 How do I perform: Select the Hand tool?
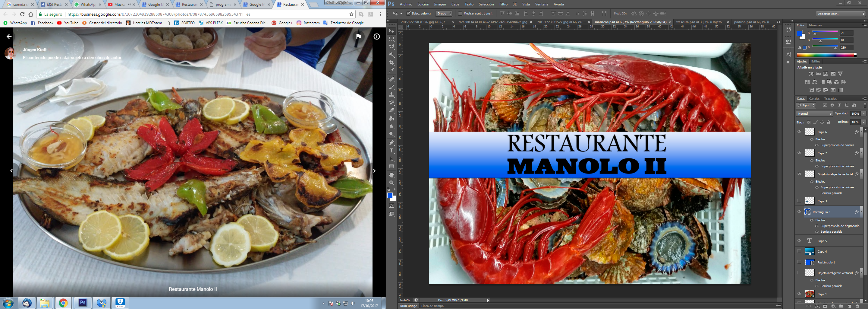click(392, 175)
